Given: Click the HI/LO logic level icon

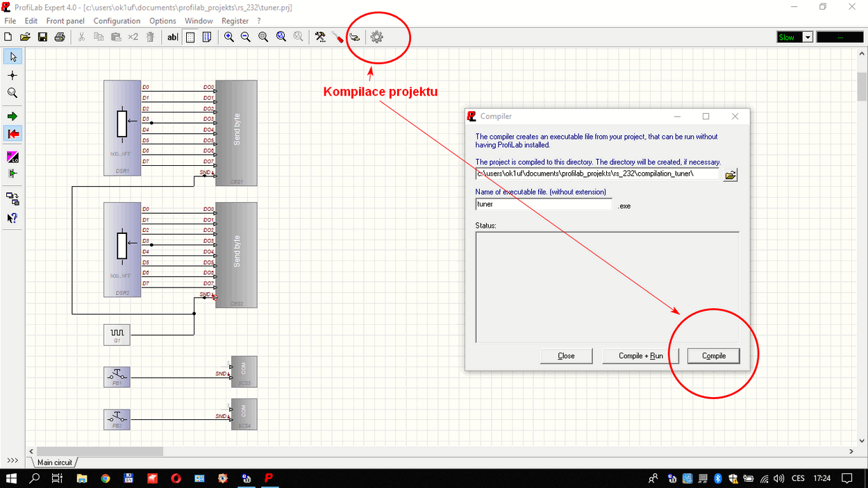Looking at the screenshot, I should (x=12, y=157).
